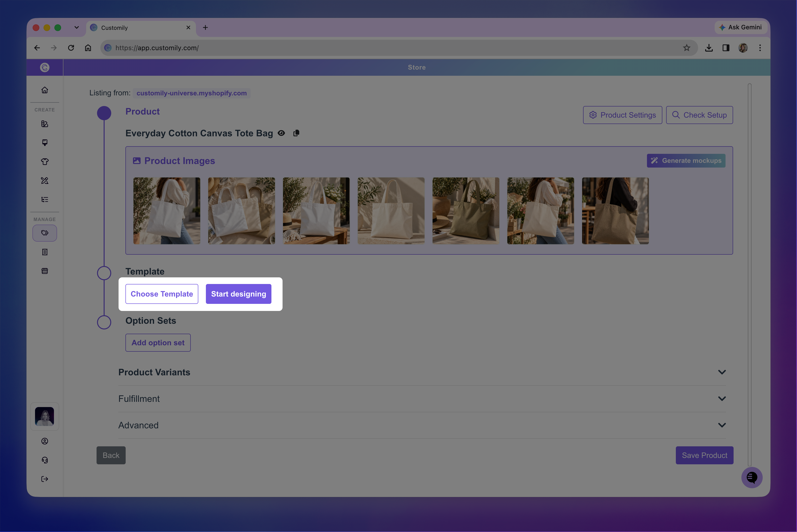Screen dimensions: 797x532
Task: Click the Choose Template button
Action: (162, 294)
